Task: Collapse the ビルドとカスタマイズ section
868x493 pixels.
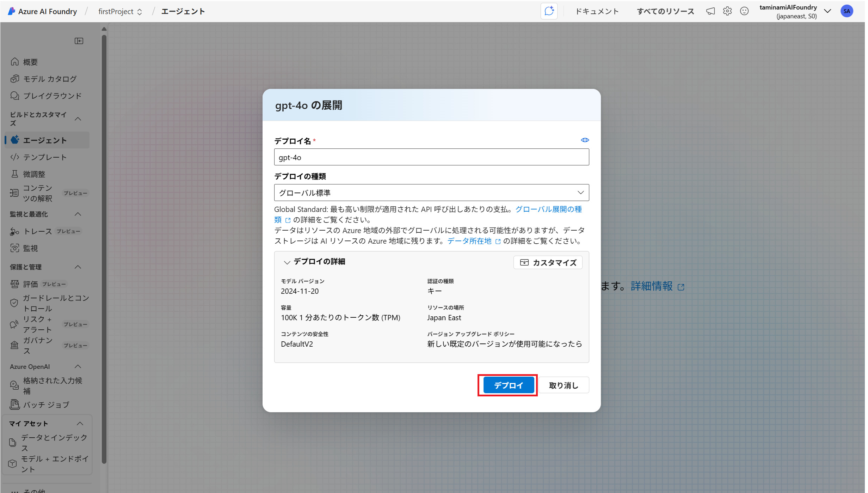Action: point(78,119)
